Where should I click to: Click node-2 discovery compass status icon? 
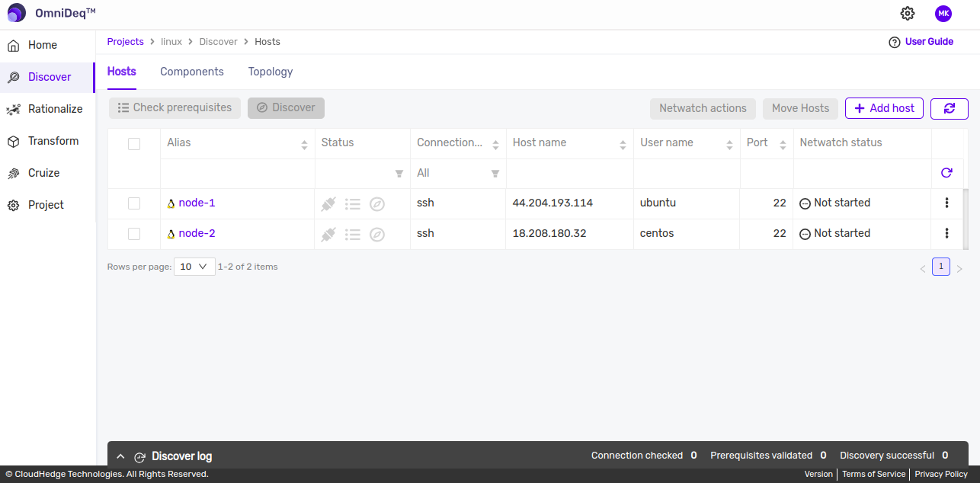376,234
